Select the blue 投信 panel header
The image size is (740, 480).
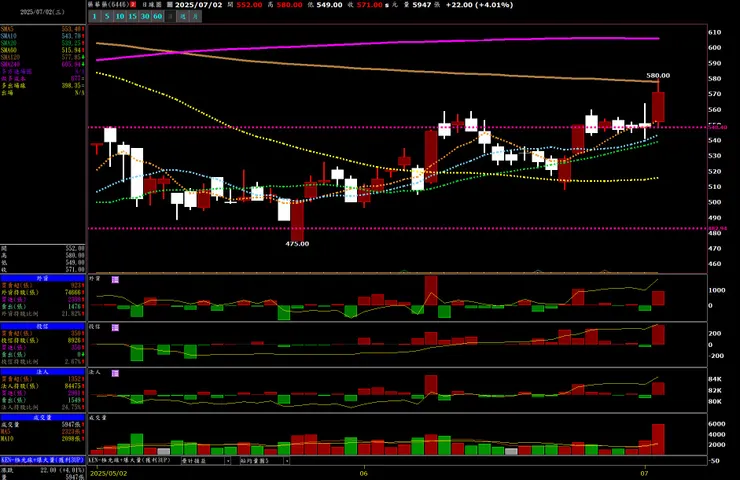click(42, 326)
